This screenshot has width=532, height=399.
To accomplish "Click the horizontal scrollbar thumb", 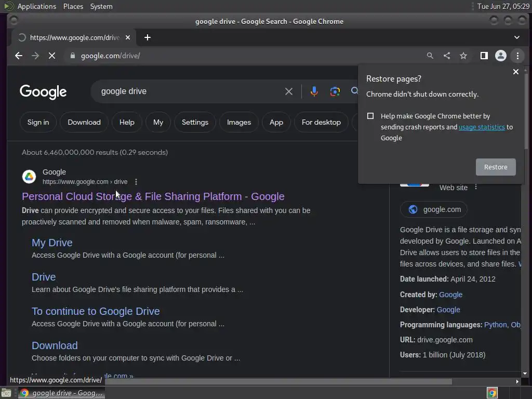I will coord(278,382).
